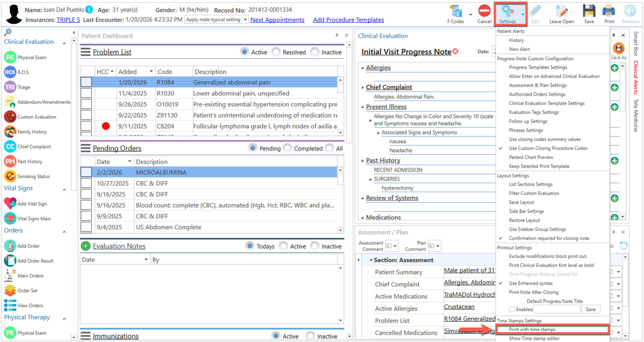
Task: Click the green plus next to Evaluation Notes
Action: pos(85,246)
